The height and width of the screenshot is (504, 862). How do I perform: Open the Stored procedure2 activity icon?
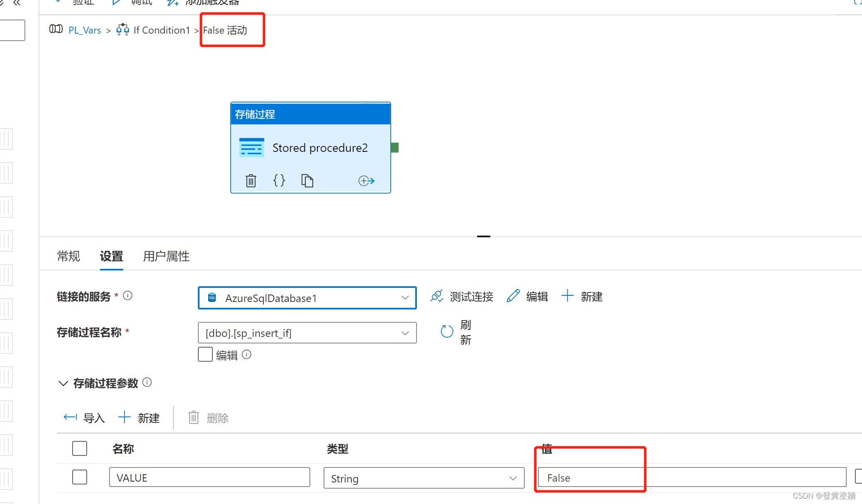252,148
